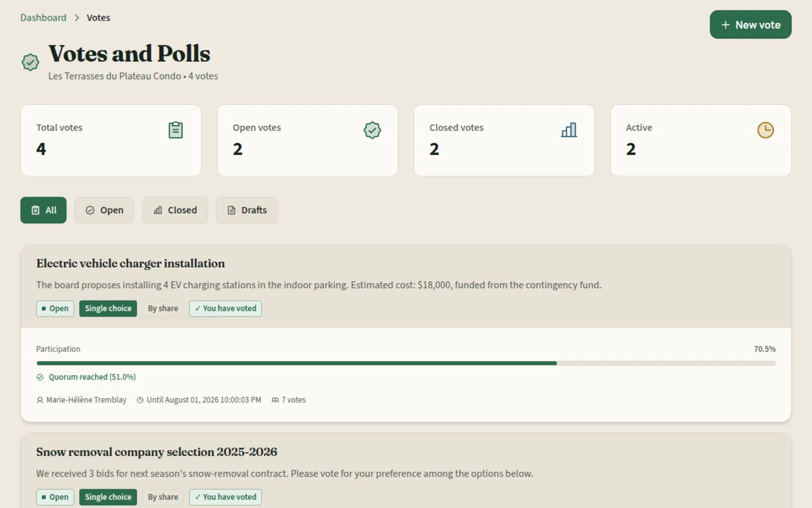
Task: Click the EV charger participation progress bar
Action: [x=406, y=363]
